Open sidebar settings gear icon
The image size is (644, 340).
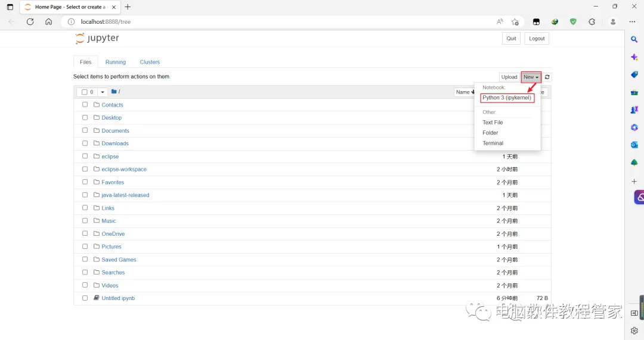[634, 330]
